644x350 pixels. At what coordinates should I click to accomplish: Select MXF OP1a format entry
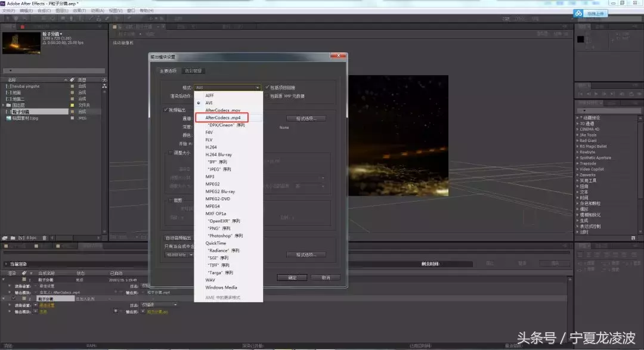[216, 213]
